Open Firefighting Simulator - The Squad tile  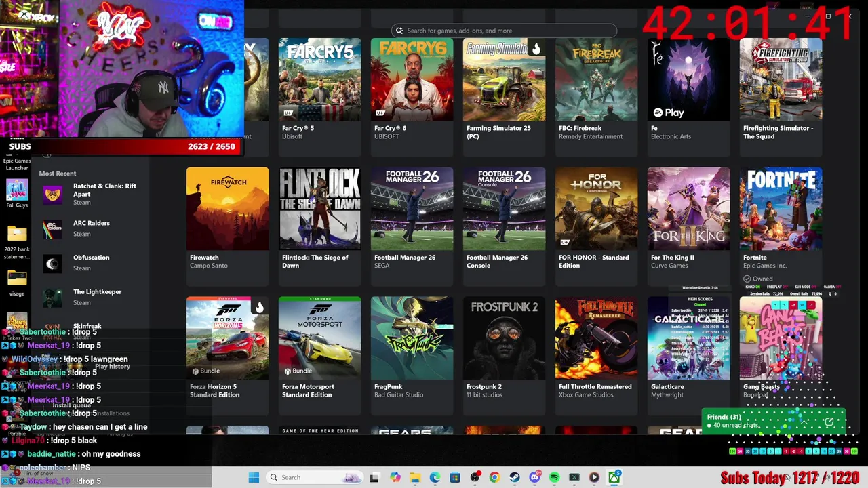pos(781,97)
